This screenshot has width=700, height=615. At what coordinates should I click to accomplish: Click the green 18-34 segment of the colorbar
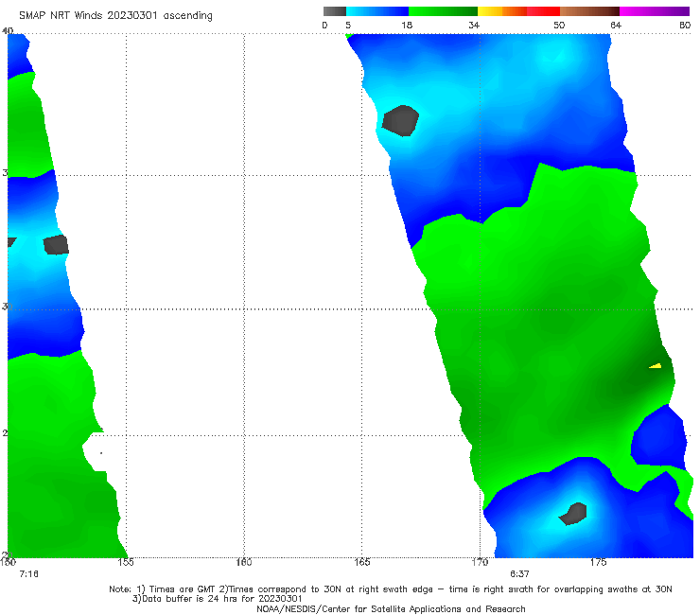(x=443, y=11)
